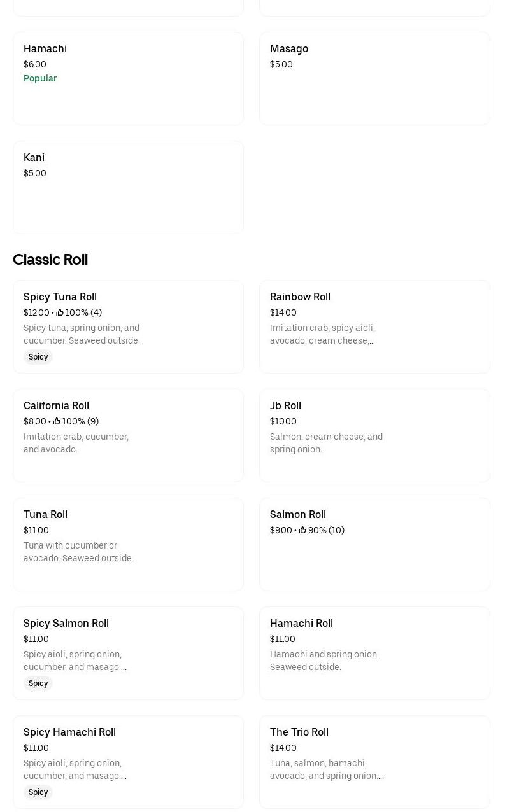Viewport: 512px width, 812px height.
Task: Click Spicy tag under Spicy Tuna Roll
Action: point(38,357)
